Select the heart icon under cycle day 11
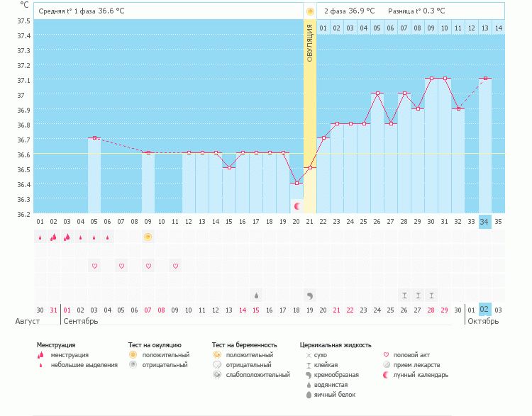The image size is (532, 416). click(x=175, y=266)
